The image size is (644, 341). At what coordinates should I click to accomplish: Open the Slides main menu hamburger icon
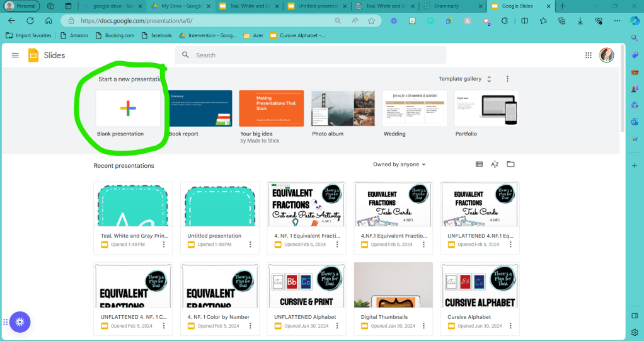click(15, 55)
